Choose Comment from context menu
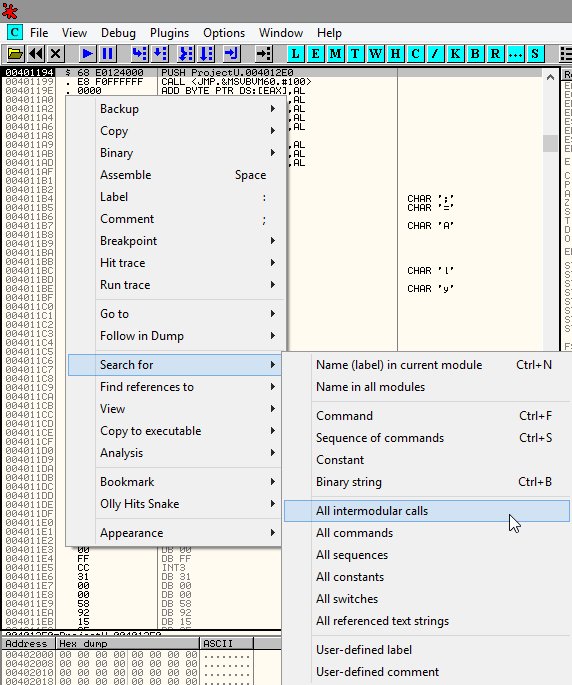572x685 pixels. 176,219
